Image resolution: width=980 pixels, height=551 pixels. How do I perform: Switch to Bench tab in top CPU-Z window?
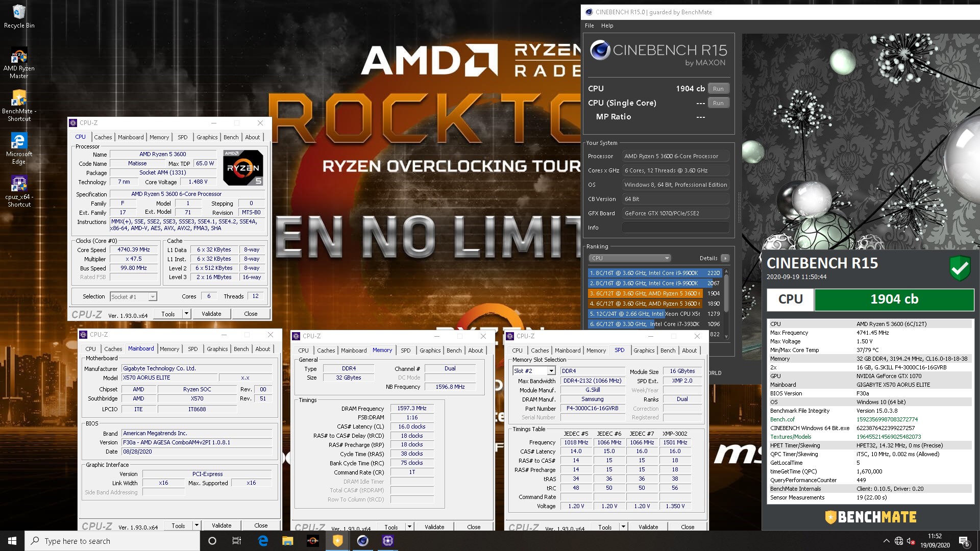tap(231, 137)
